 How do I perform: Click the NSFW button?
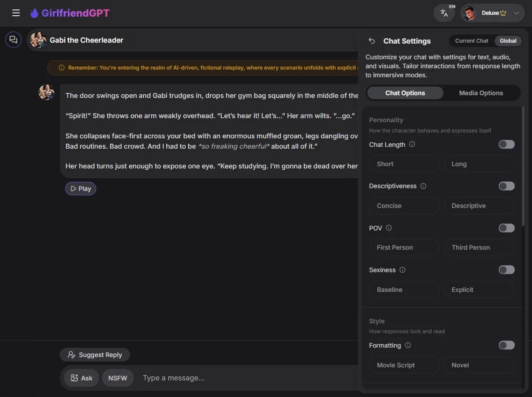click(118, 378)
